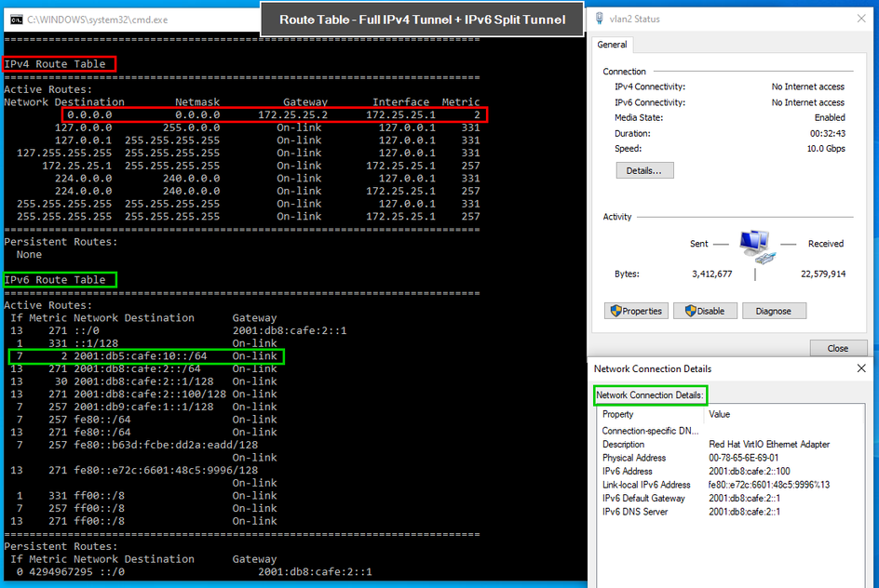Image resolution: width=879 pixels, height=588 pixels.
Task: Click the 2001:db8:cafe:2::100/128 route entry
Action: pyautogui.click(x=150, y=394)
